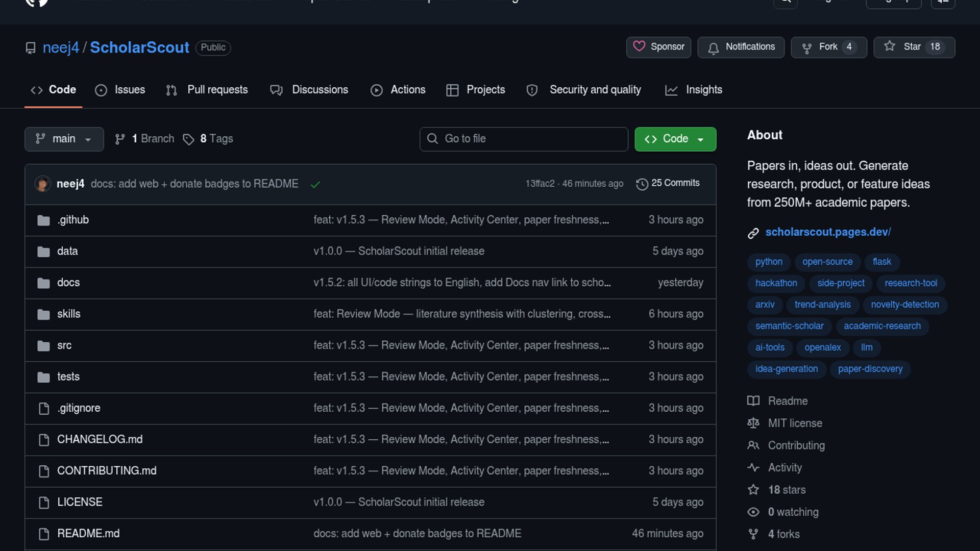980x551 pixels.
Task: Click the python topic tag
Action: 769,262
